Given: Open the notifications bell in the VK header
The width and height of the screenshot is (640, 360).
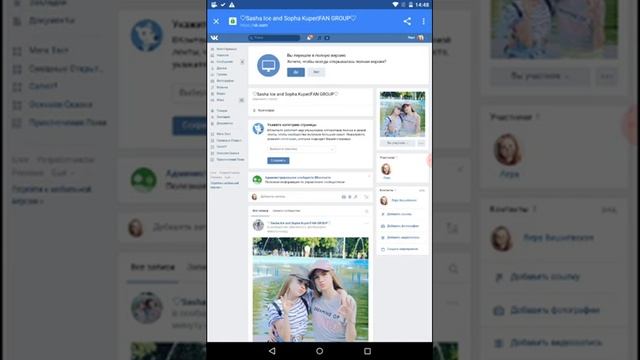Looking at the screenshot, I should point(310,38).
